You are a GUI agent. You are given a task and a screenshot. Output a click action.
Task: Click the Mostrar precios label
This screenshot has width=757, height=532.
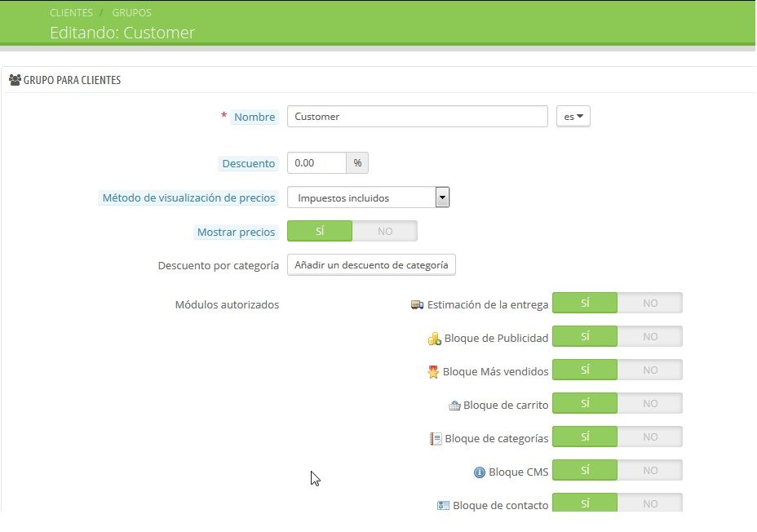pos(236,233)
